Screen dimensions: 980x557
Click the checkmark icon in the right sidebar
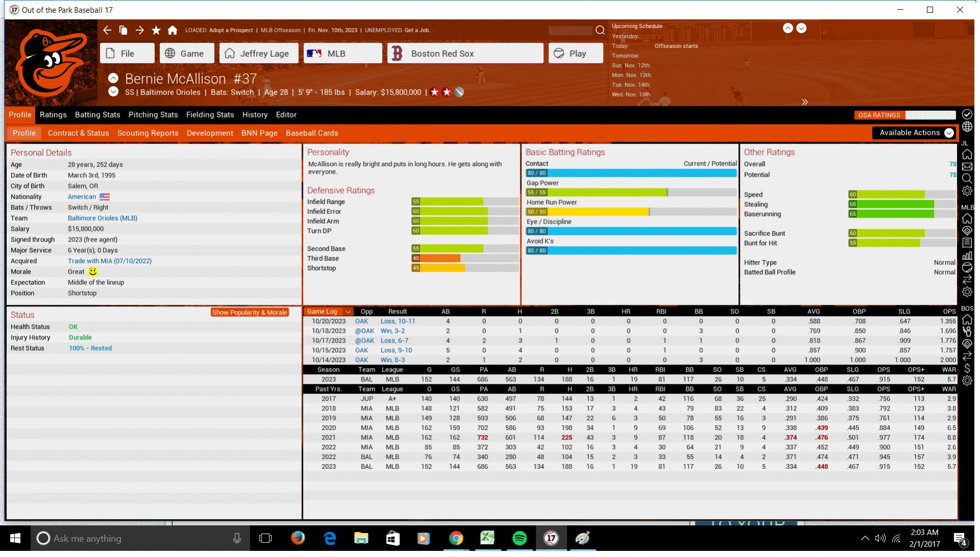tap(967, 114)
